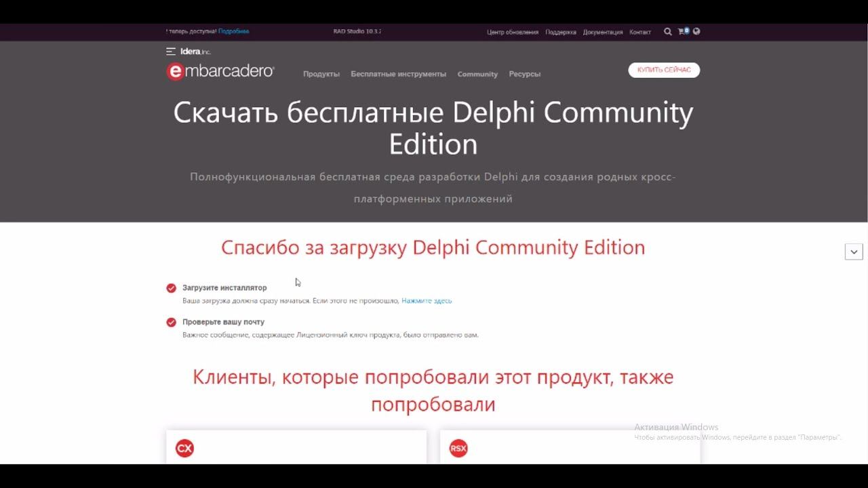Click the Важное сообщение license key text

(330, 335)
